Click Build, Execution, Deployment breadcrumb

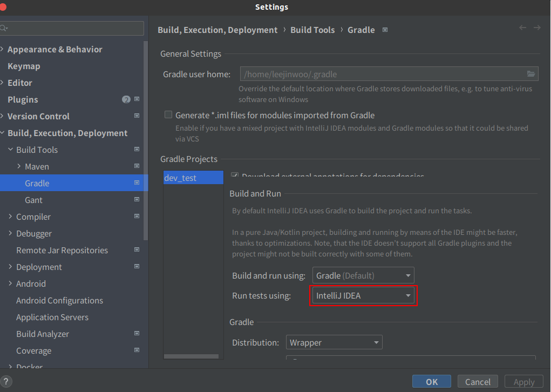tap(217, 30)
